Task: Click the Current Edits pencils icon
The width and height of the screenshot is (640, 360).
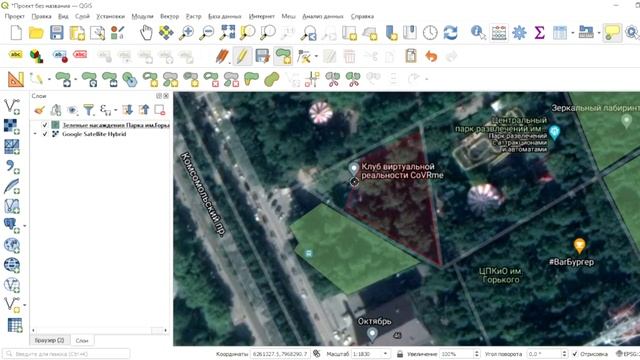Action: coord(222,56)
